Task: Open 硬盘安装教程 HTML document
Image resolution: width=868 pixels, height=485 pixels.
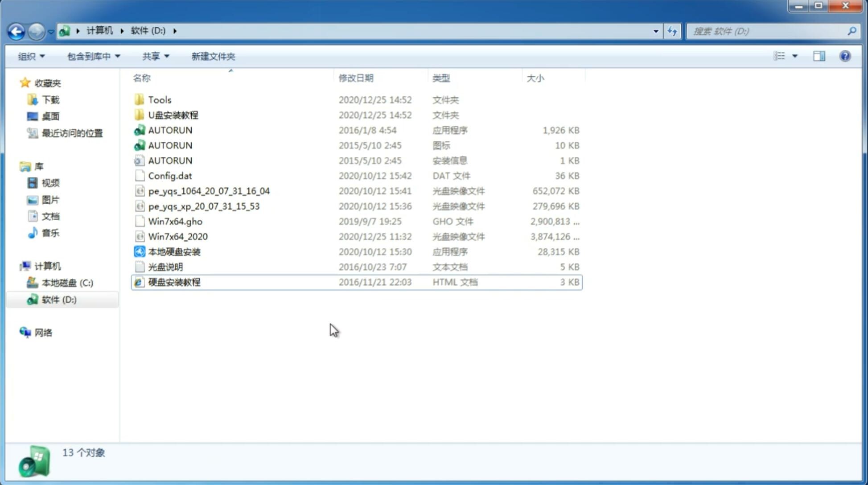Action: pos(173,282)
